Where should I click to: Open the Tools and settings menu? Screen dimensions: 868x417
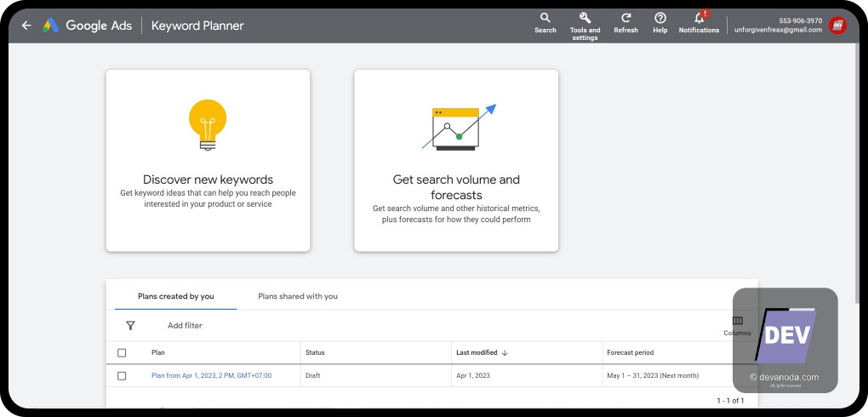[x=585, y=26]
